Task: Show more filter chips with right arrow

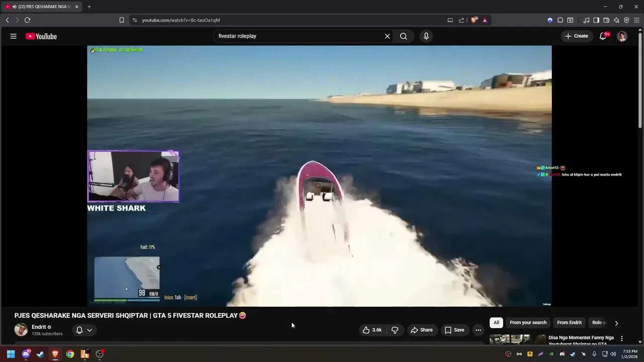Action: (616, 323)
